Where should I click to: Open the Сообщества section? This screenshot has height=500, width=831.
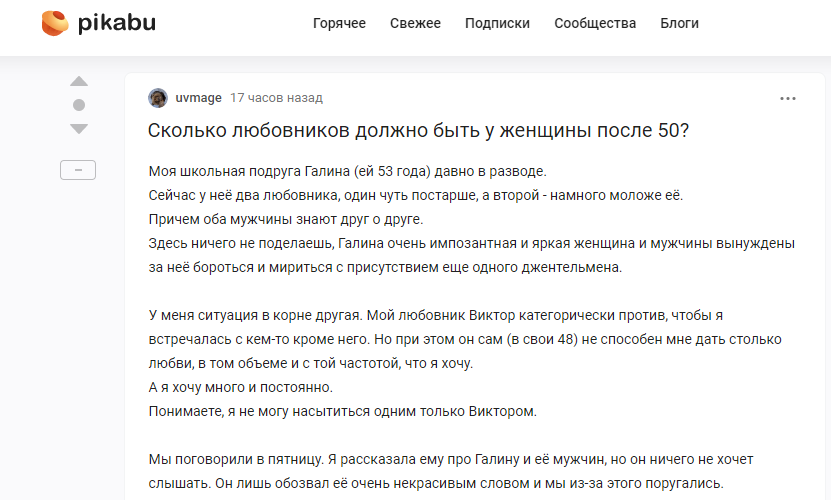click(595, 23)
